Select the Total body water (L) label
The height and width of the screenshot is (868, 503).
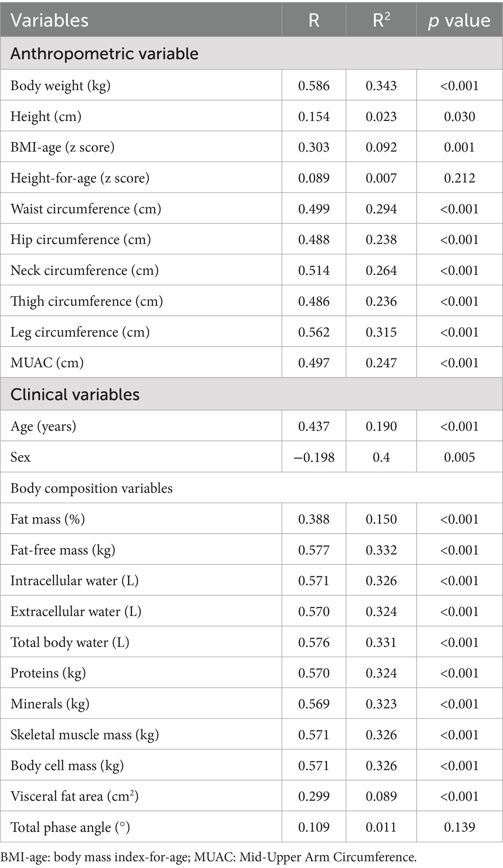click(x=70, y=643)
